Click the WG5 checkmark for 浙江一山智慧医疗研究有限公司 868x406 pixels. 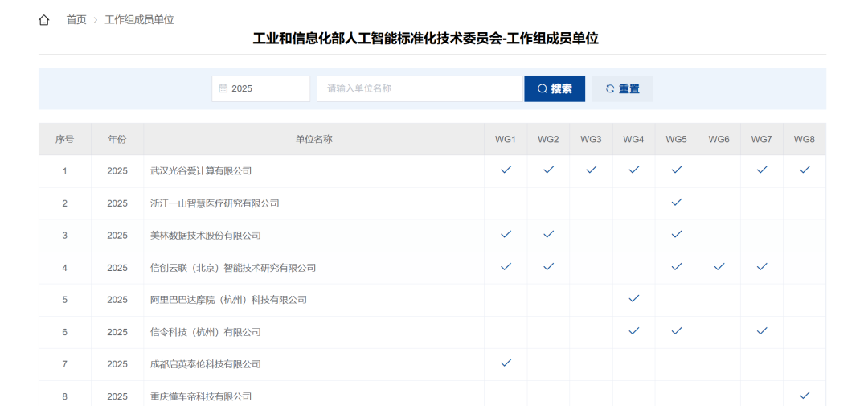676,202
